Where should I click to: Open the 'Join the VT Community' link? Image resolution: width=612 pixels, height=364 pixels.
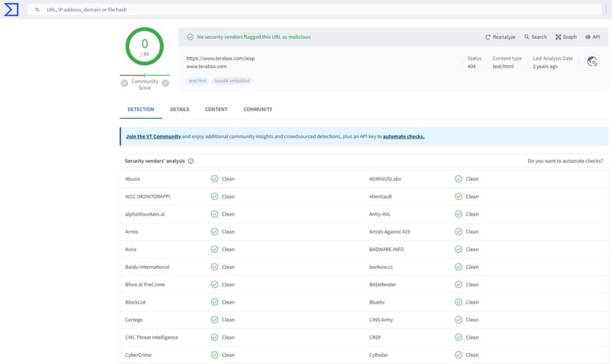pyautogui.click(x=154, y=136)
